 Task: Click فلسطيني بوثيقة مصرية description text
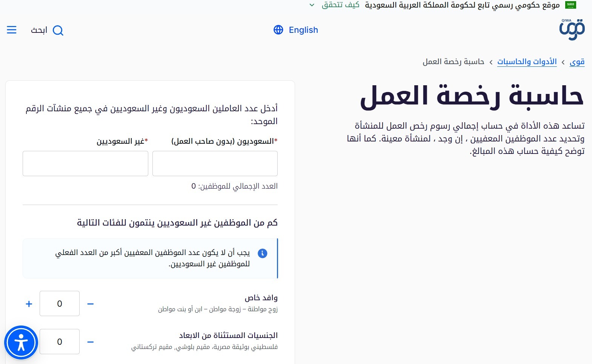click(x=205, y=347)
